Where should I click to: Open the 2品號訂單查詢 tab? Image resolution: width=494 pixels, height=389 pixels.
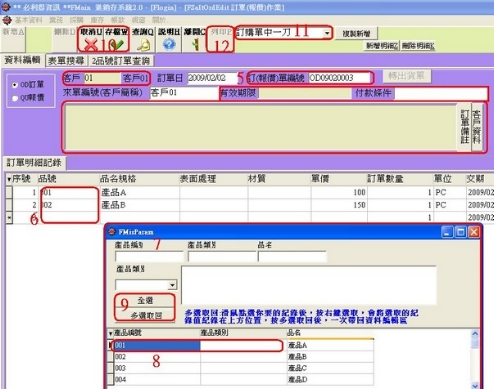(121, 61)
